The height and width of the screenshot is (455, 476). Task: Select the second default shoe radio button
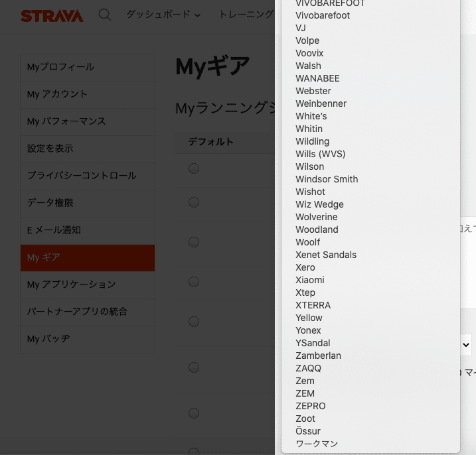[x=194, y=202]
